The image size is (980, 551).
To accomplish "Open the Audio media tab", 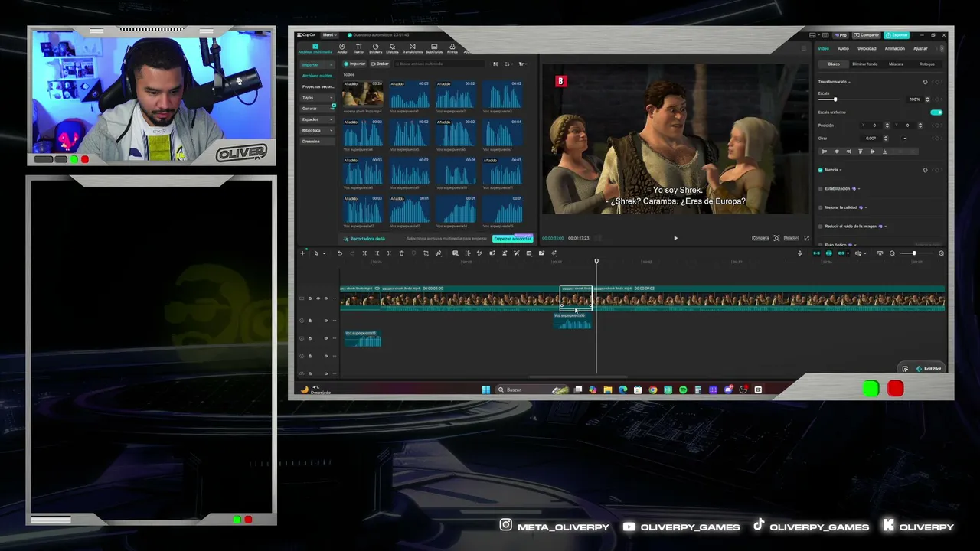I will pos(342,48).
